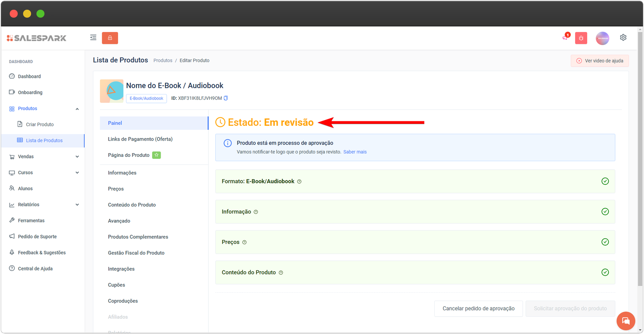The width and height of the screenshot is (644, 334).
Task: Click the red bug report icon
Action: point(581,38)
